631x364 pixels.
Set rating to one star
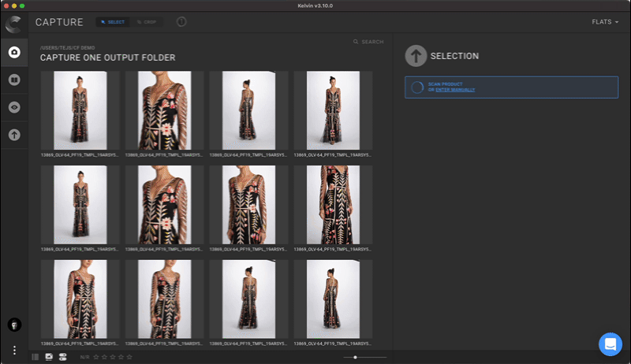tap(96, 357)
